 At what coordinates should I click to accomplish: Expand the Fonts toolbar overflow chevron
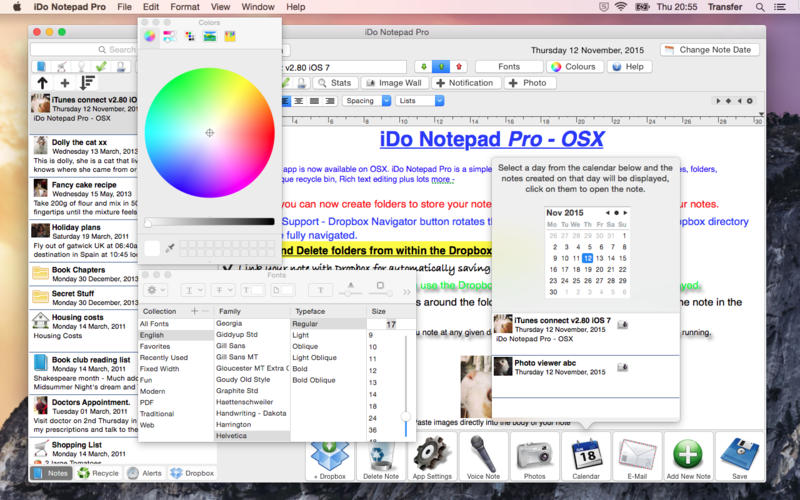tap(407, 292)
